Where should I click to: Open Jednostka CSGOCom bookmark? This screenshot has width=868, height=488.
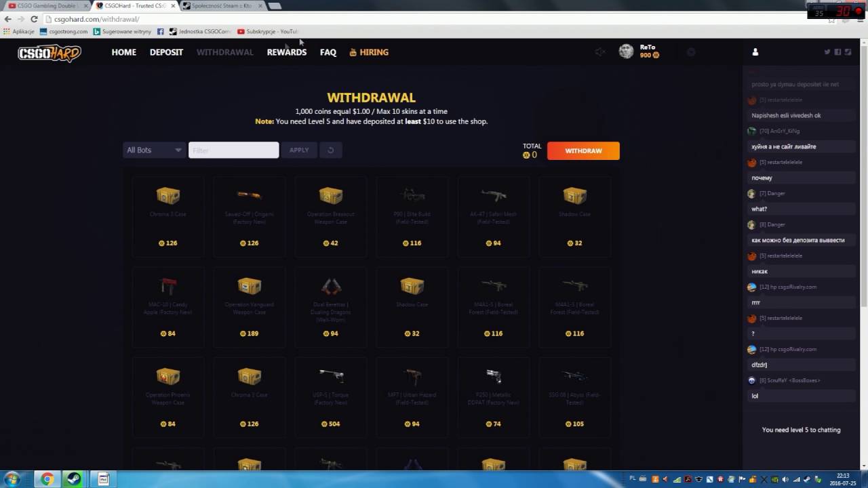pos(201,31)
